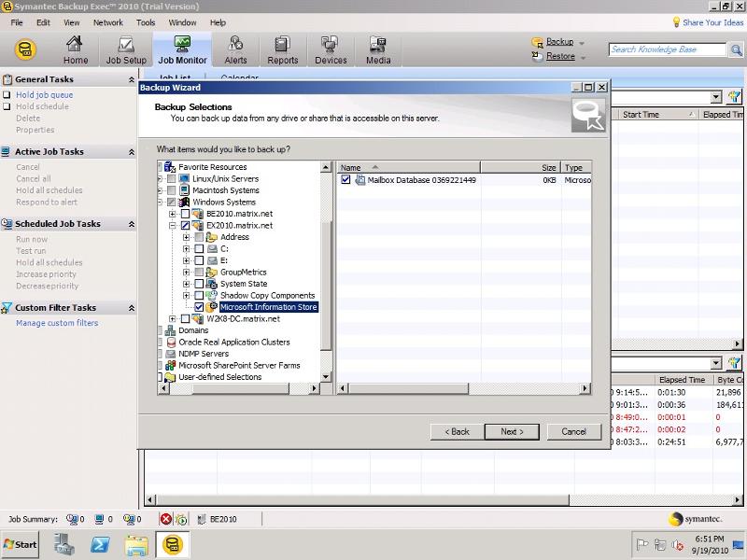Click the filter icon above the job list
747x560 pixels.
(x=734, y=97)
